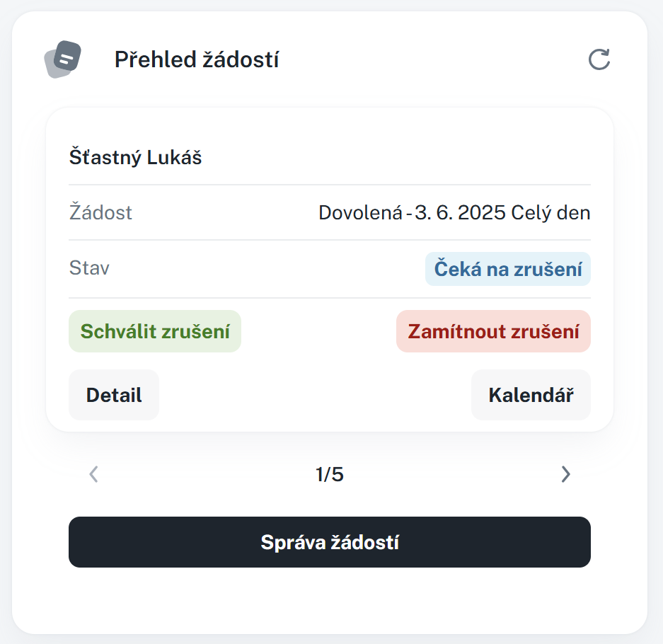Click the Přehled žádostí heading
The image size is (663, 644).
[197, 60]
